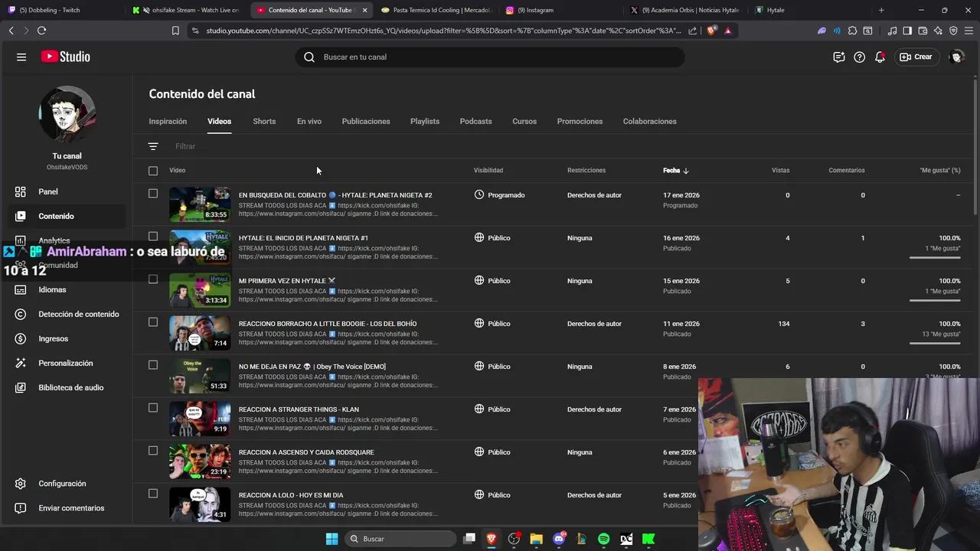This screenshot has height=551, width=980.
Task: Switch to the Cursos tab
Action: coord(524,121)
